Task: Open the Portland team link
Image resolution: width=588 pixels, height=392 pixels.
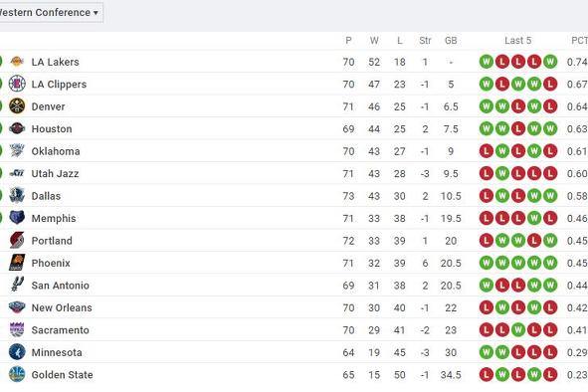Action: pos(52,241)
